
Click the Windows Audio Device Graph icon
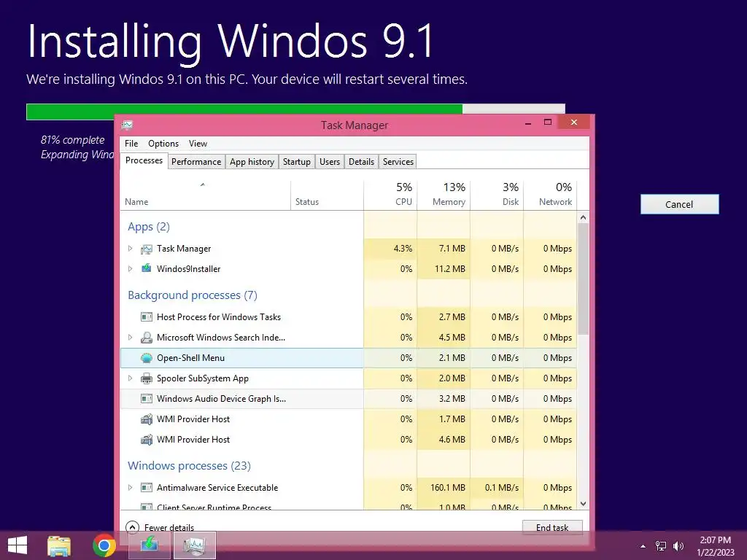pyautogui.click(x=146, y=399)
